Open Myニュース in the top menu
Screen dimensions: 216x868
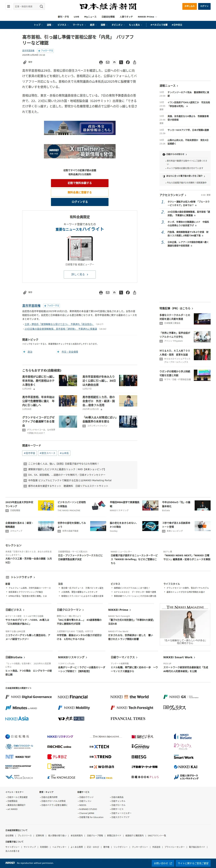(x=90, y=17)
